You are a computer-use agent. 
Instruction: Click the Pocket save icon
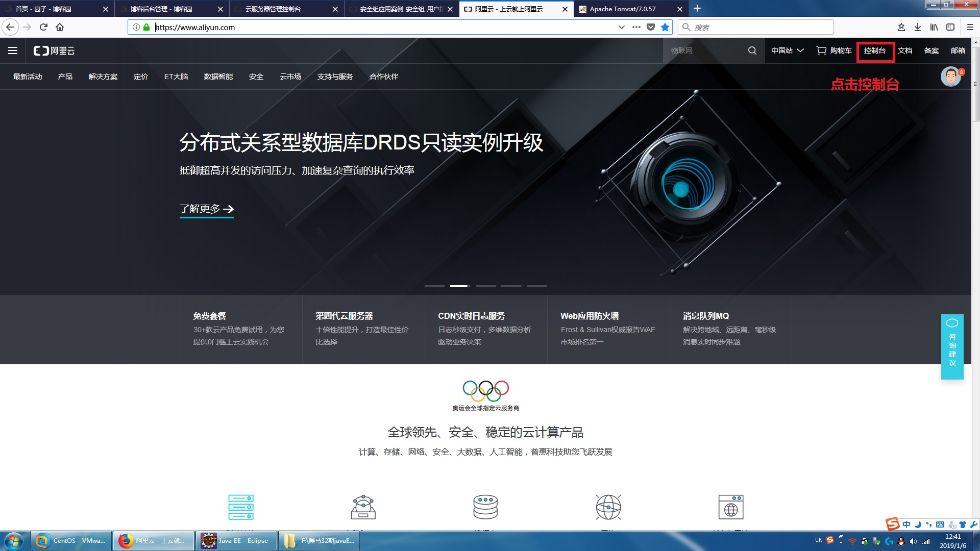650,27
